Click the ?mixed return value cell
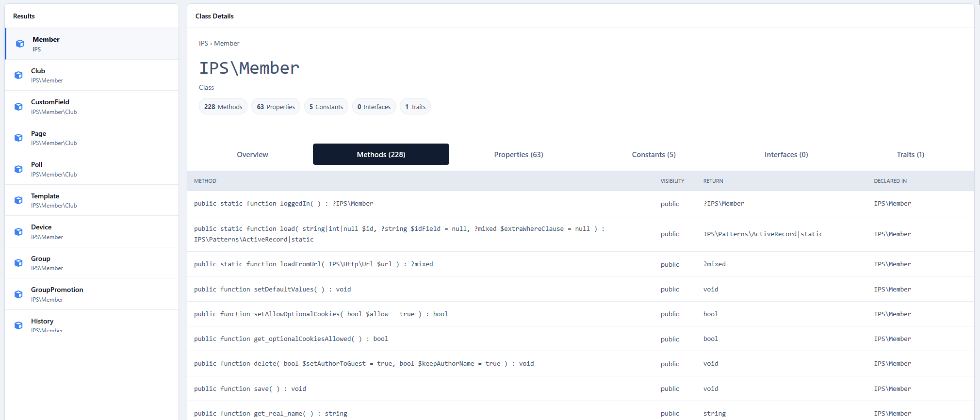980x420 pixels. (715, 264)
